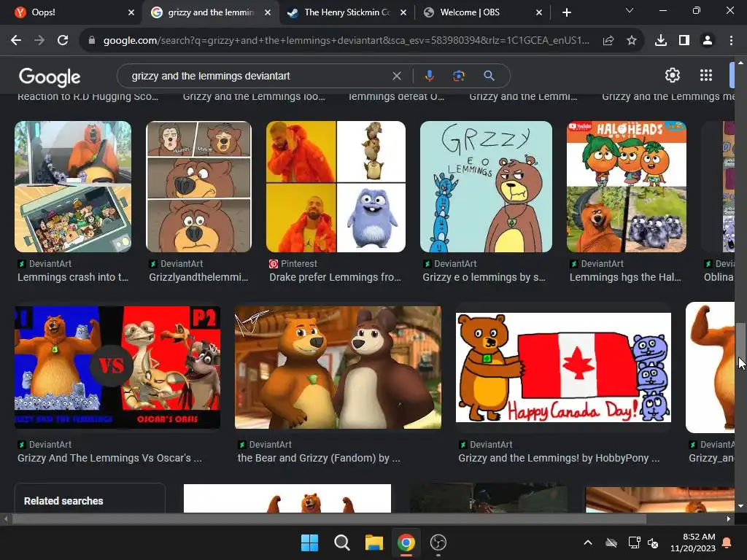
Task: Close the Oops! tab
Action: coord(131,12)
